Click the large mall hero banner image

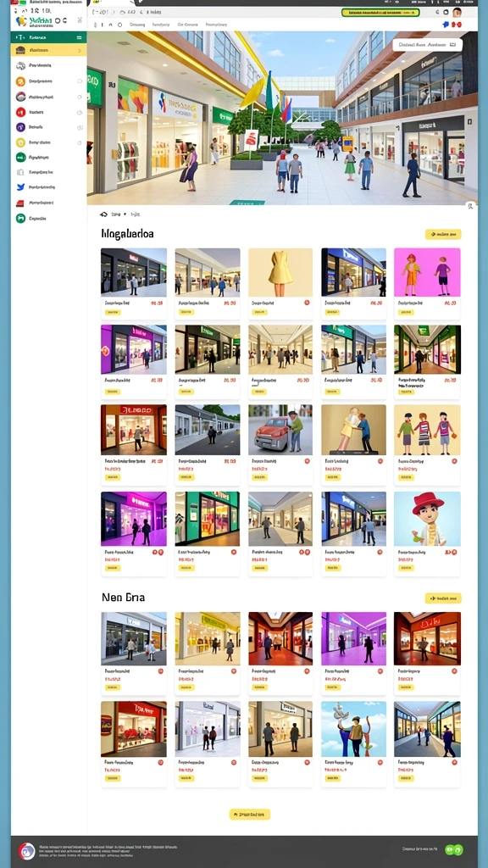point(282,118)
